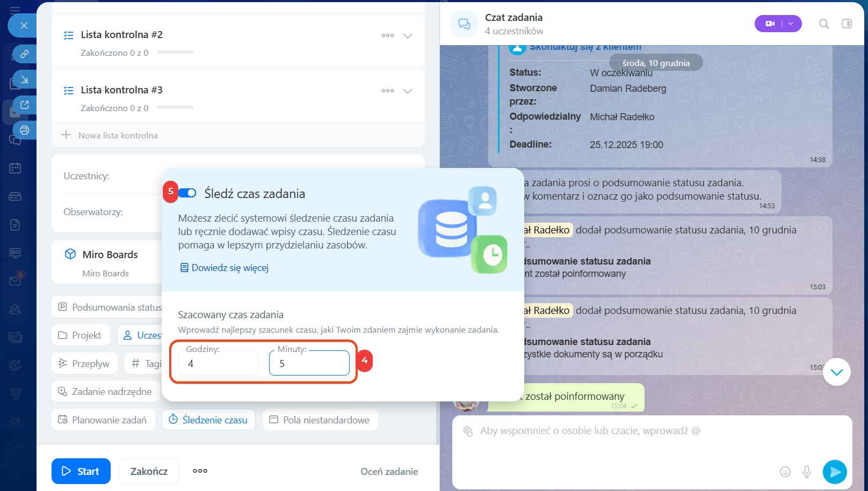This screenshot has height=491, width=868.
Task: Attach a file with paperclip icon
Action: coord(468,431)
